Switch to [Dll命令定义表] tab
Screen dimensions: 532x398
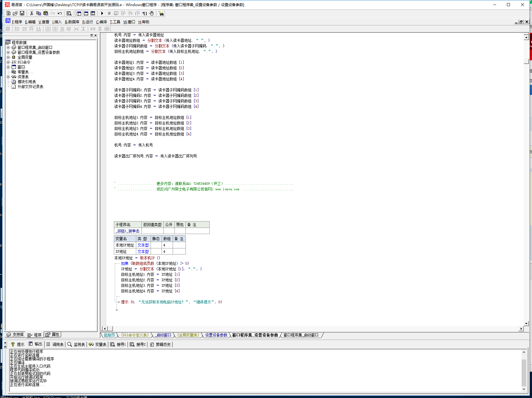[135, 335]
